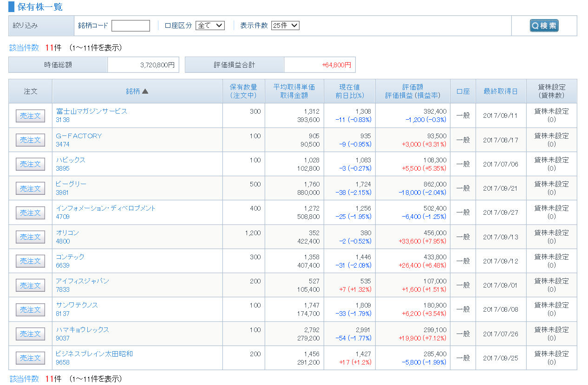Viewport: 588px width, 385px height.
Task: Click stock code 7833
Action: [x=63, y=289]
